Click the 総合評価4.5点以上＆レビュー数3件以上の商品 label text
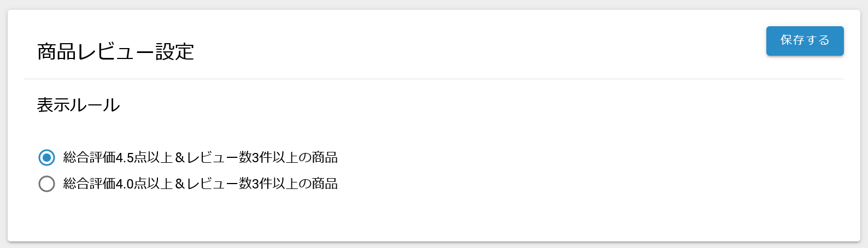This screenshot has width=868, height=248. (x=200, y=158)
